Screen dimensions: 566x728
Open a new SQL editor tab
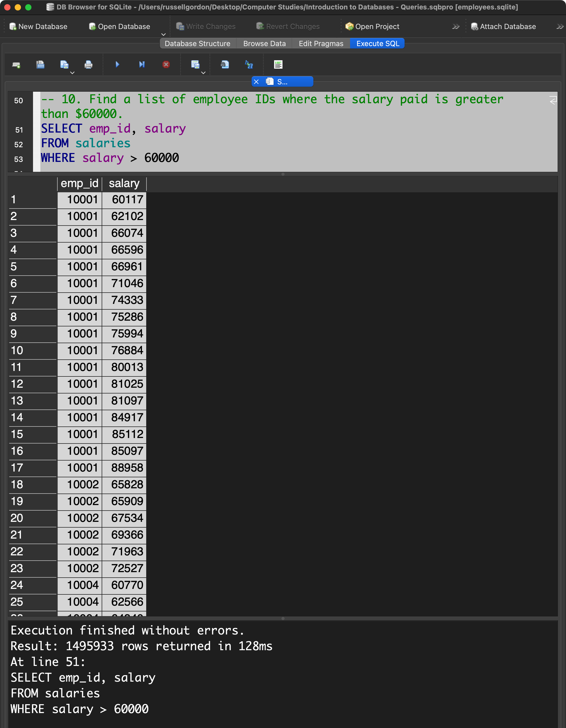(16, 65)
